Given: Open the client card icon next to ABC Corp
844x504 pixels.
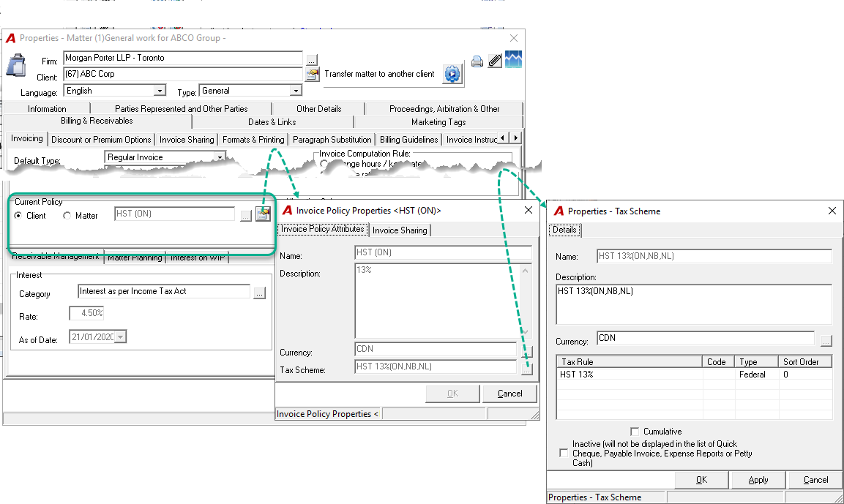Looking at the screenshot, I should (x=312, y=75).
